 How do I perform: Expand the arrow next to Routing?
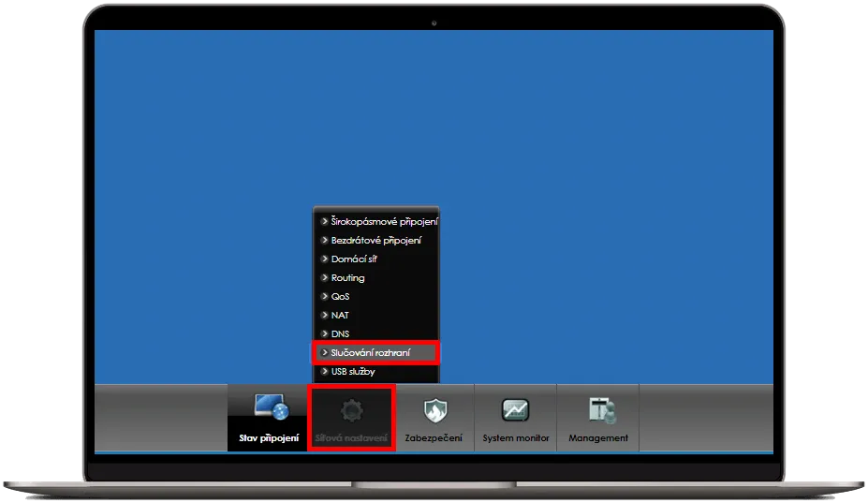point(324,278)
